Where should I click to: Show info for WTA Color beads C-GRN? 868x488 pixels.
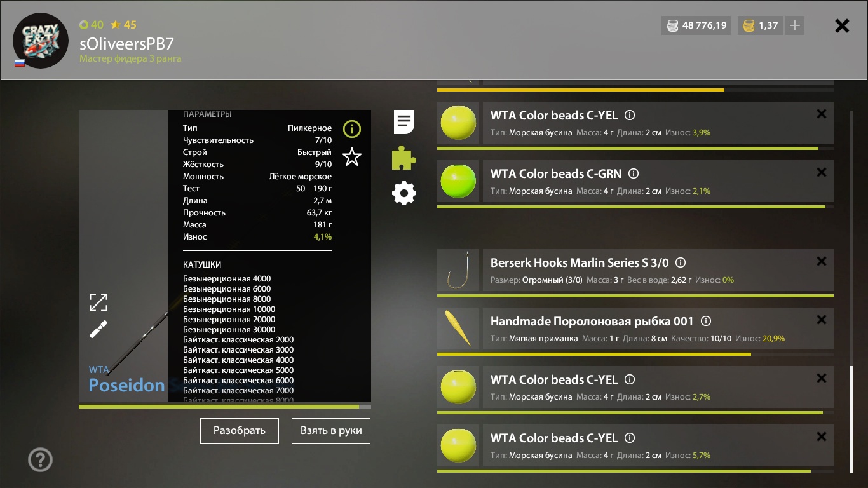tap(634, 173)
